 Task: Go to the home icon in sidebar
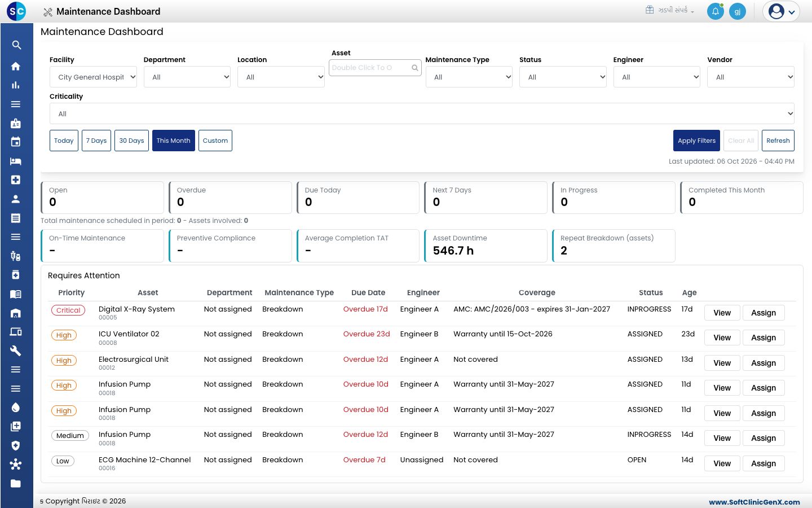pyautogui.click(x=16, y=66)
